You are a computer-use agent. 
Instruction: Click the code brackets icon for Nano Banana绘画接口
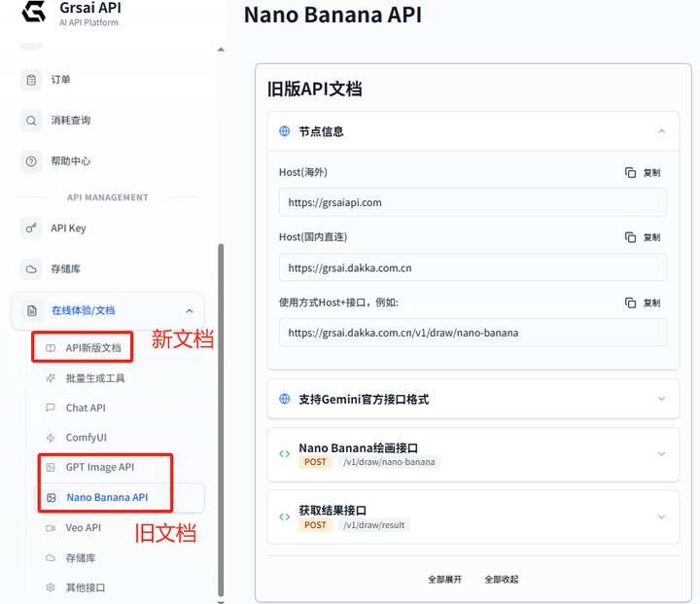(x=284, y=454)
